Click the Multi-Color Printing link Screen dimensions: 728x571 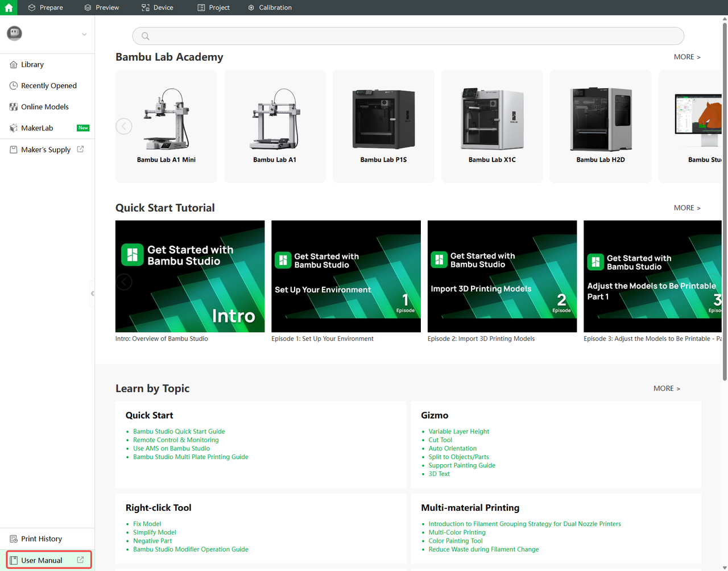[x=457, y=533]
